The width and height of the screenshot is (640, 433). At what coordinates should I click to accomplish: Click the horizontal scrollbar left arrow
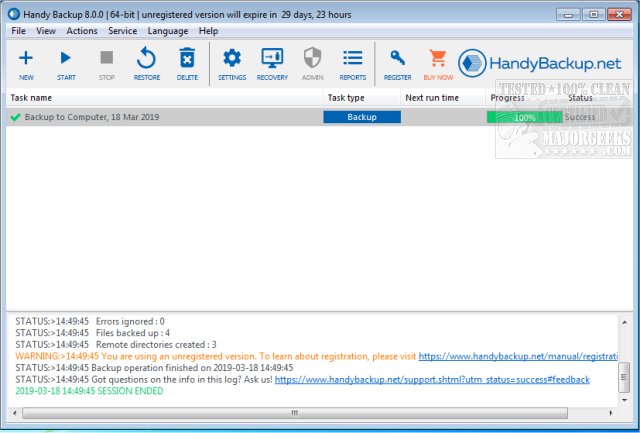tap(15, 413)
